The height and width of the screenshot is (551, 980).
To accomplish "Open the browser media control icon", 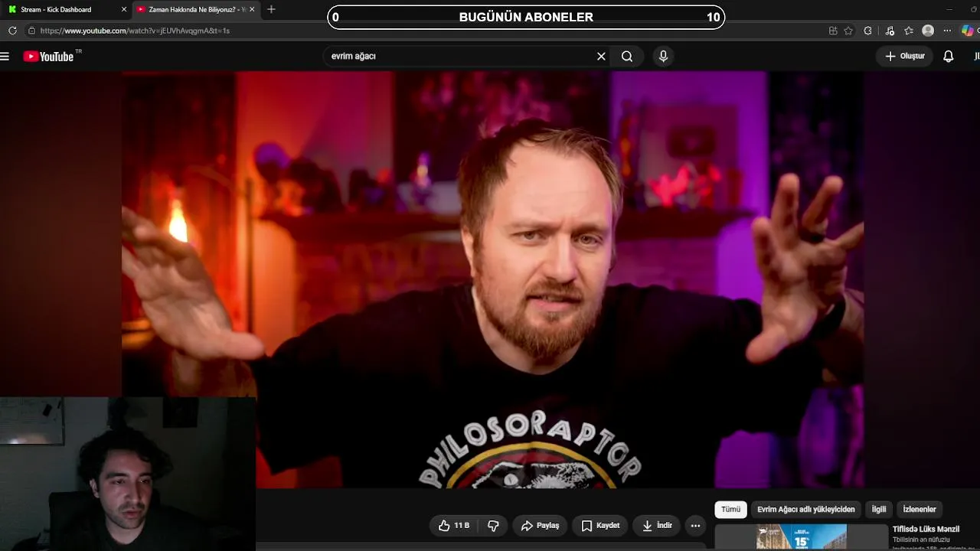I will coord(890,31).
